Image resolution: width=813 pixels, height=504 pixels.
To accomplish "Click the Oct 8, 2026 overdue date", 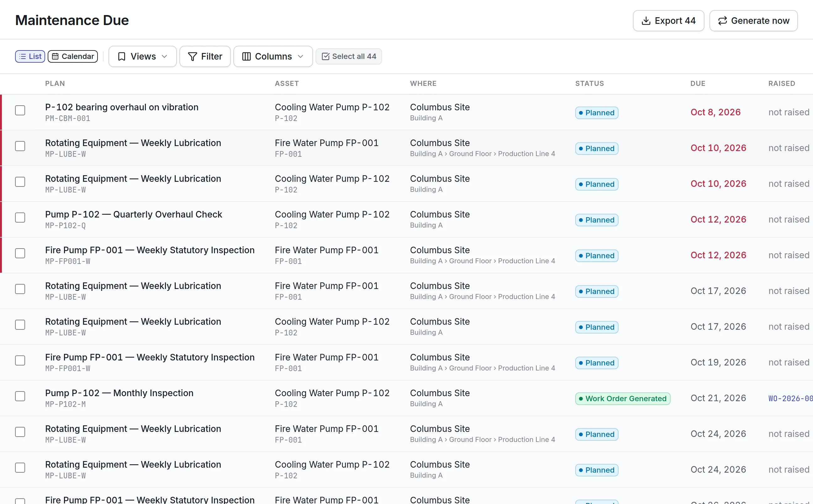I will point(715,112).
